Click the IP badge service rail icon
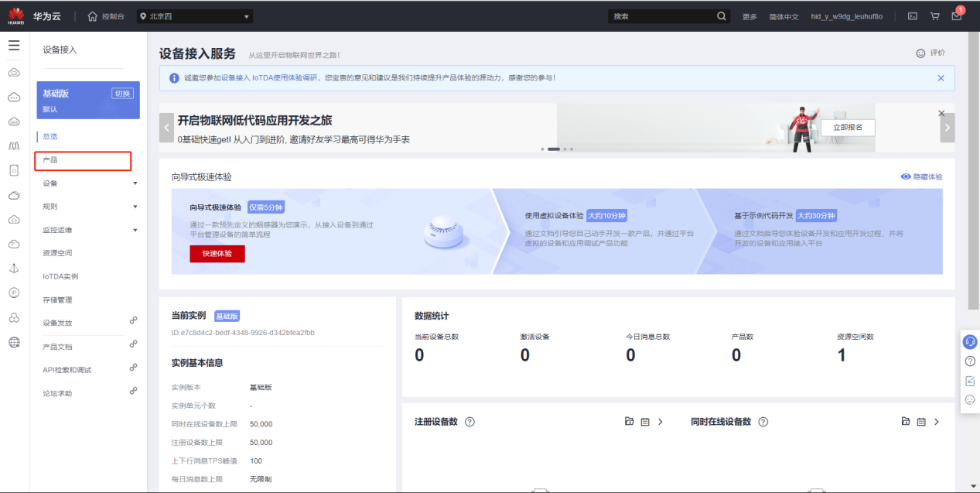980x493 pixels. click(x=14, y=293)
